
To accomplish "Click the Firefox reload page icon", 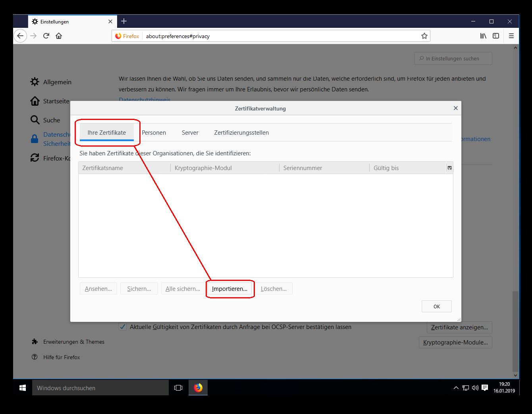I will [46, 36].
